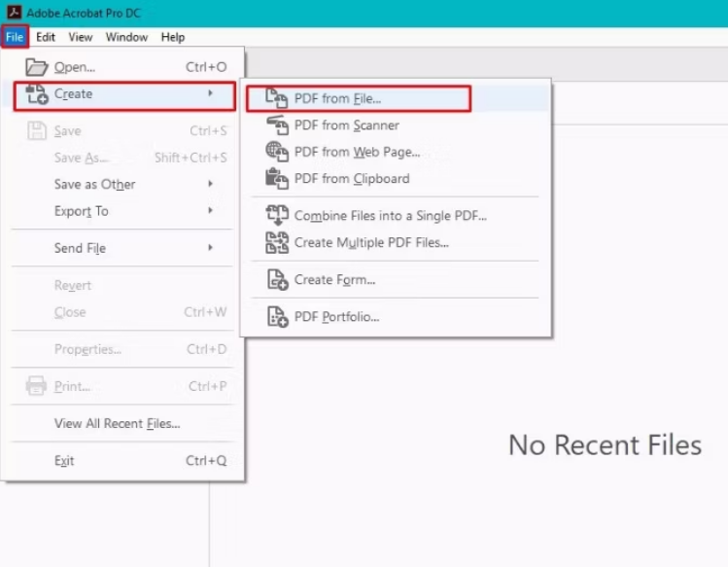The width and height of the screenshot is (728, 567).
Task: Choose Create Form... option
Action: point(396,280)
